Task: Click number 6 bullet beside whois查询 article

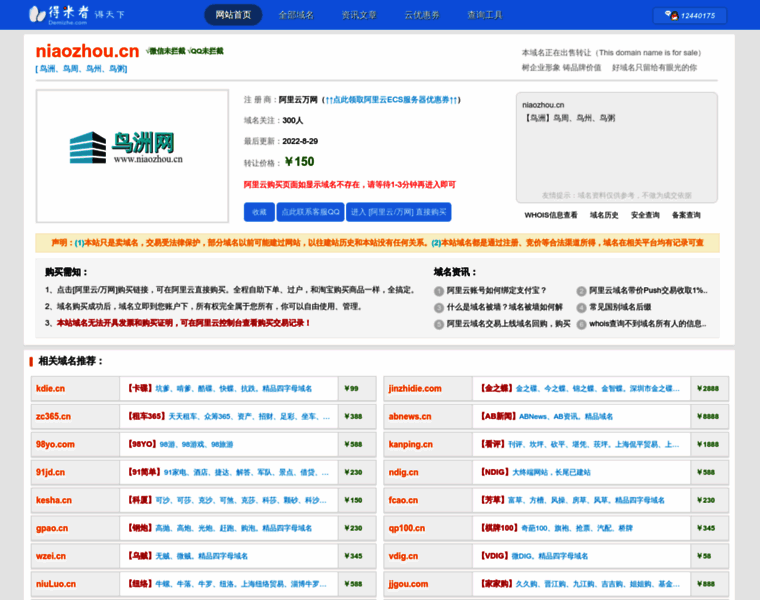Action: [x=581, y=324]
